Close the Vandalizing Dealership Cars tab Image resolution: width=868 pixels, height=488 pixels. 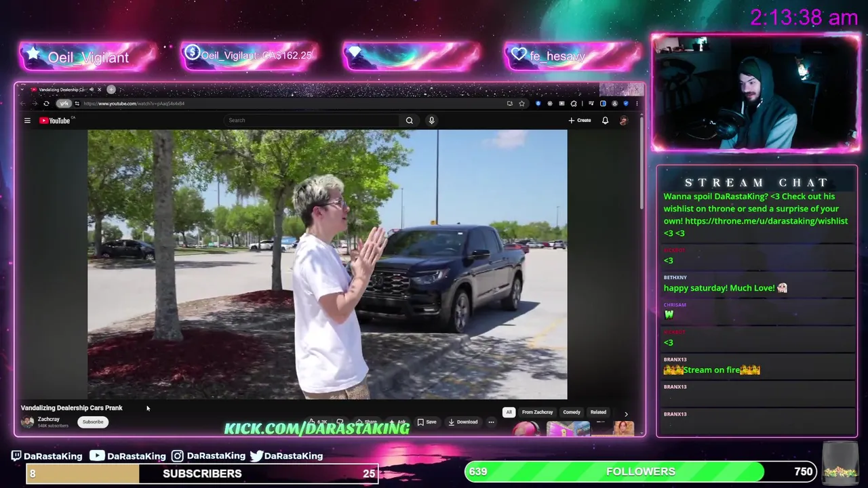(x=99, y=89)
